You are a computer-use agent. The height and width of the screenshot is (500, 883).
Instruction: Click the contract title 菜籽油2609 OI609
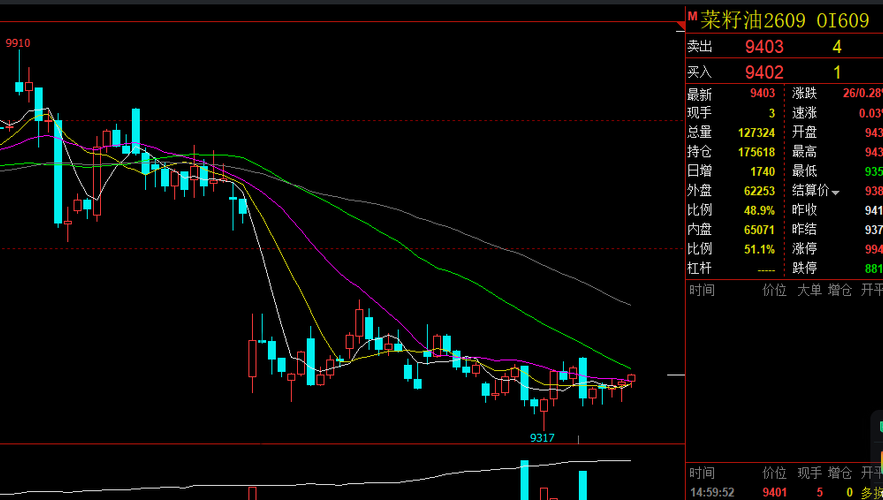coord(784,21)
